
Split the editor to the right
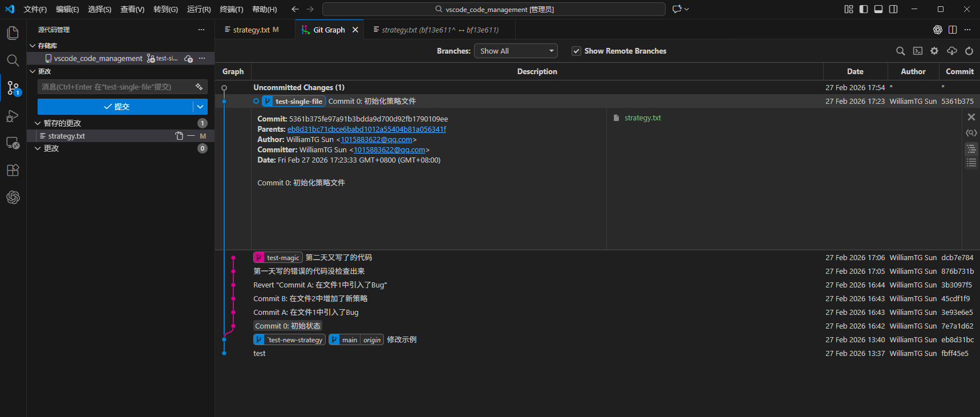953,30
